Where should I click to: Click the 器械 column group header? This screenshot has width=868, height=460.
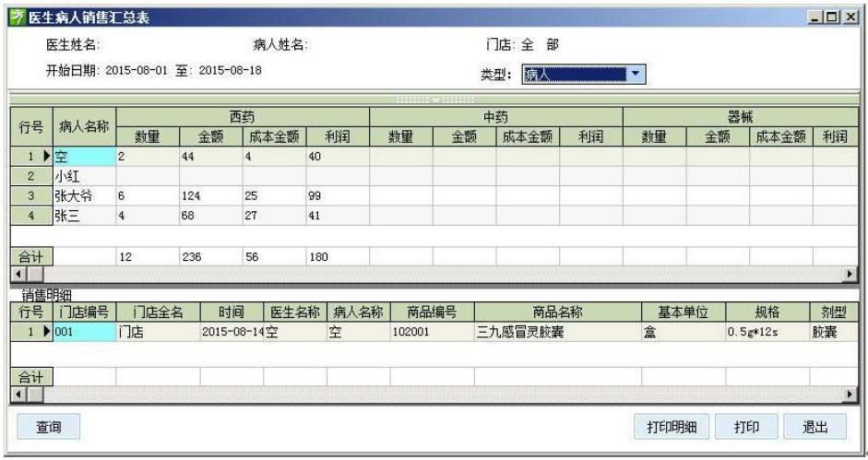point(741,117)
